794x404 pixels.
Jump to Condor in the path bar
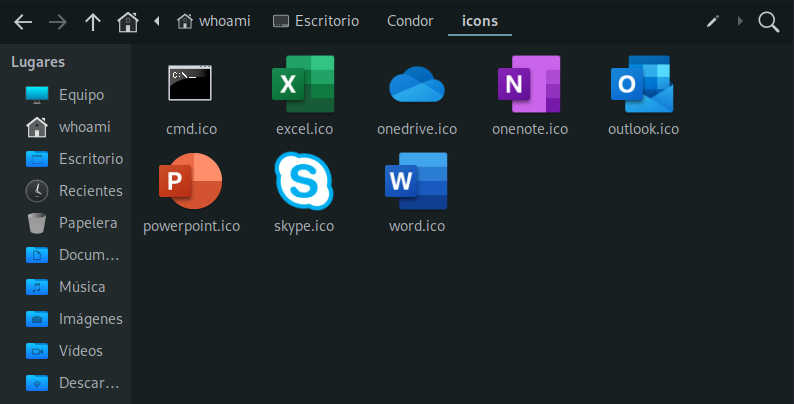(410, 21)
